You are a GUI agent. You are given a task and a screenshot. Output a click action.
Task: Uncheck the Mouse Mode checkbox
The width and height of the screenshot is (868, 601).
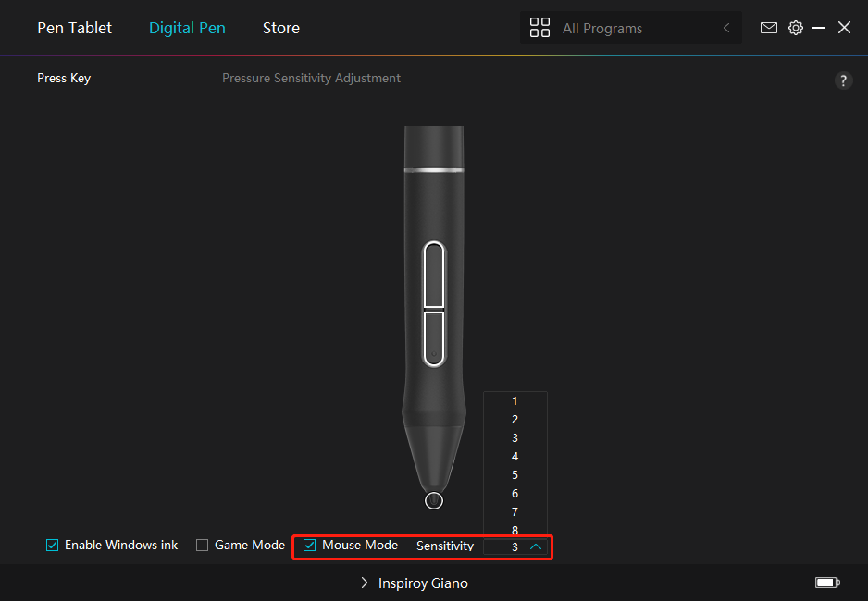click(x=310, y=546)
